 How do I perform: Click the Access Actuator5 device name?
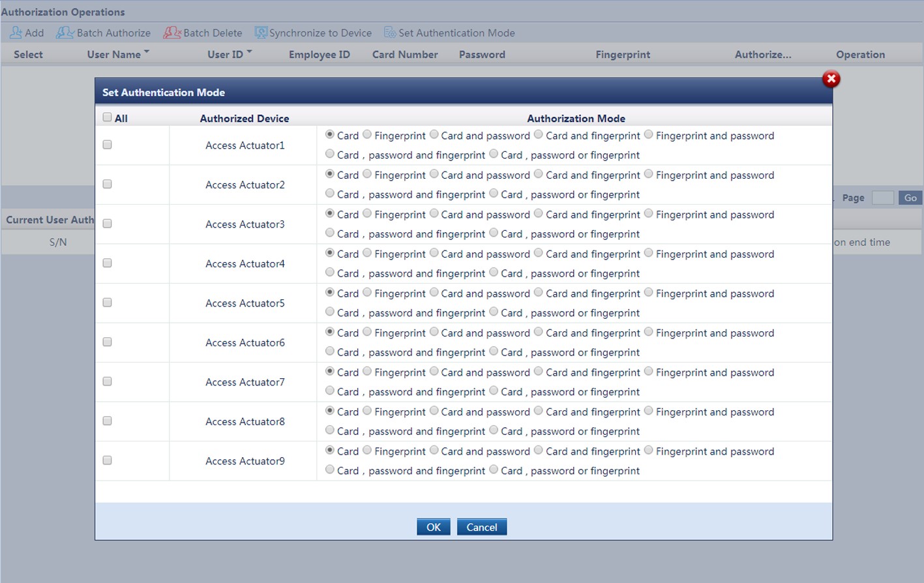(245, 303)
